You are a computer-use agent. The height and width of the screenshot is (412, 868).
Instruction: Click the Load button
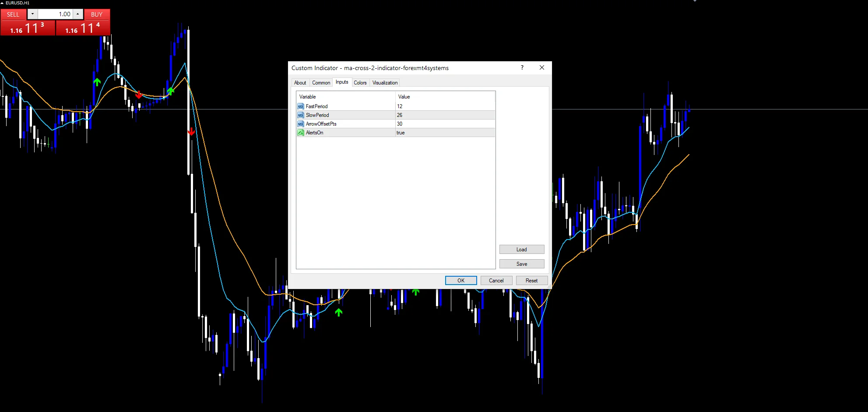[522, 250]
